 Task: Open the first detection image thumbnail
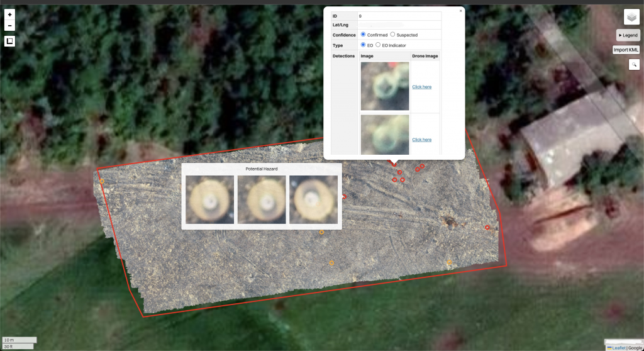(385, 86)
